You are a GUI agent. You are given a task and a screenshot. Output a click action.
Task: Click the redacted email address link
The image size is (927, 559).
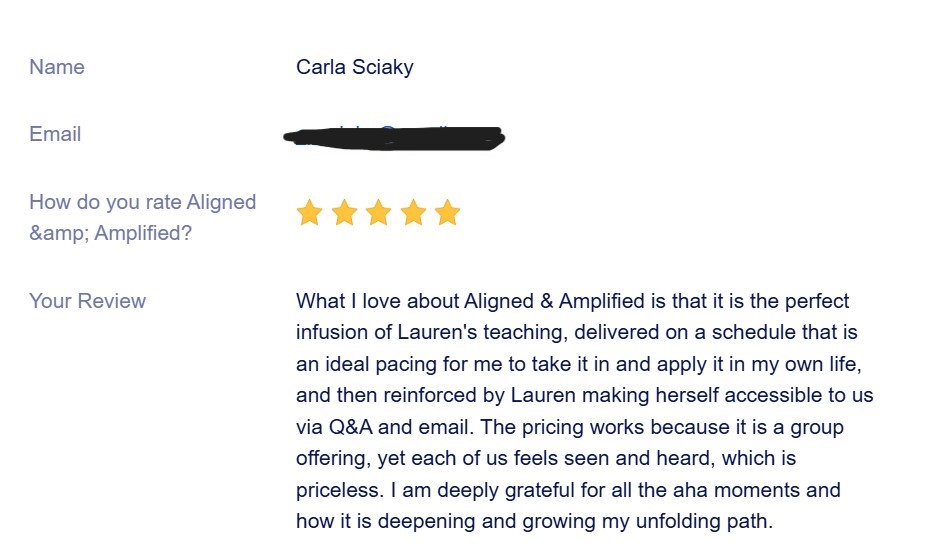393,137
